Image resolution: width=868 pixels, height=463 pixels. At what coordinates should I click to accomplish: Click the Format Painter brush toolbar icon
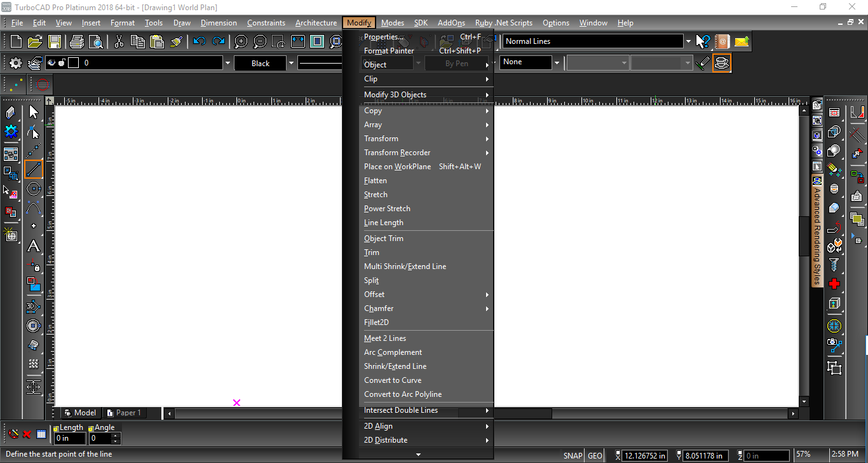pos(176,42)
